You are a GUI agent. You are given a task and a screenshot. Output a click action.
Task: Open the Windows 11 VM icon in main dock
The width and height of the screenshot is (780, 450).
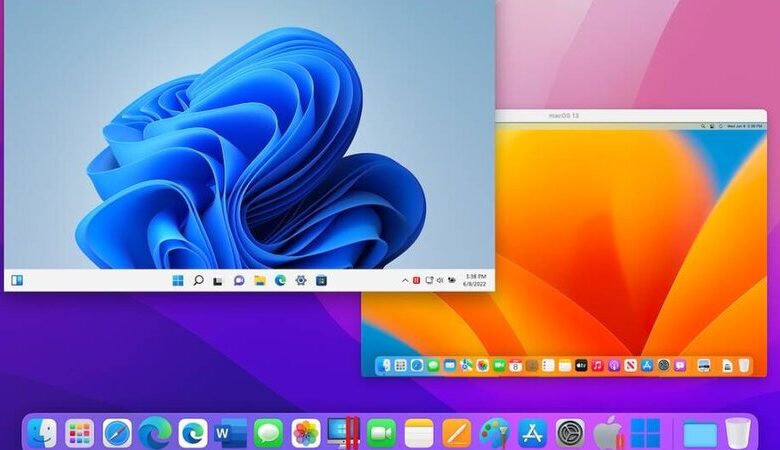[646, 434]
